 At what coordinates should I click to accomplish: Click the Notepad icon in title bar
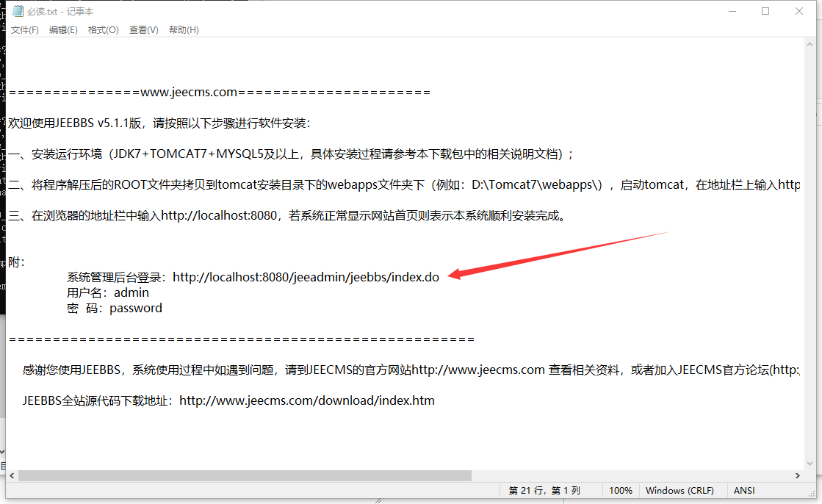[18, 11]
